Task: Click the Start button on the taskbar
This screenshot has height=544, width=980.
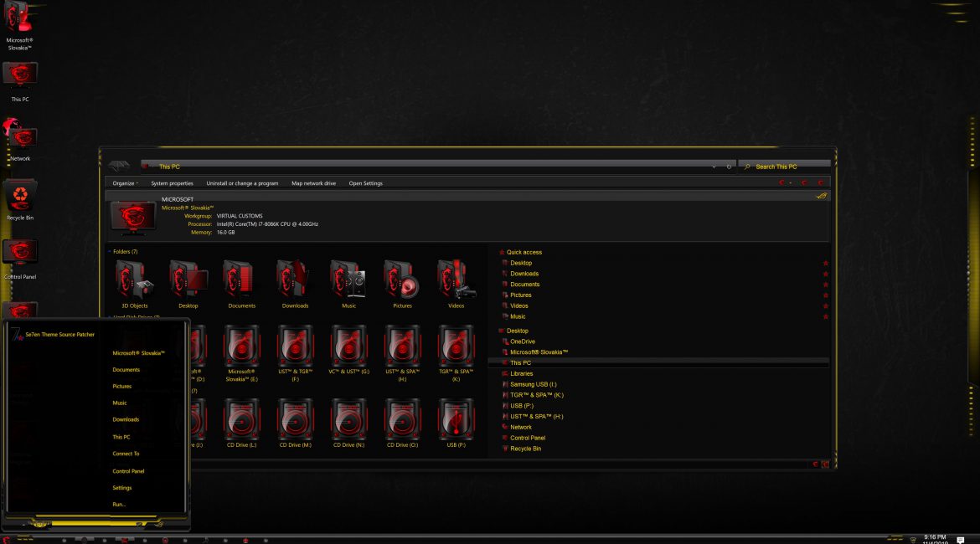Action: pyautogui.click(x=6, y=540)
